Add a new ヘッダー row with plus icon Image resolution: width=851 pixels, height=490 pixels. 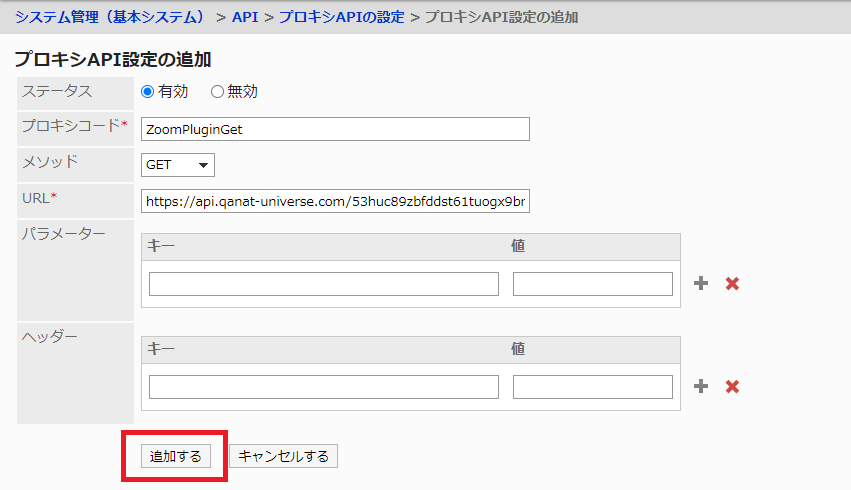click(701, 387)
